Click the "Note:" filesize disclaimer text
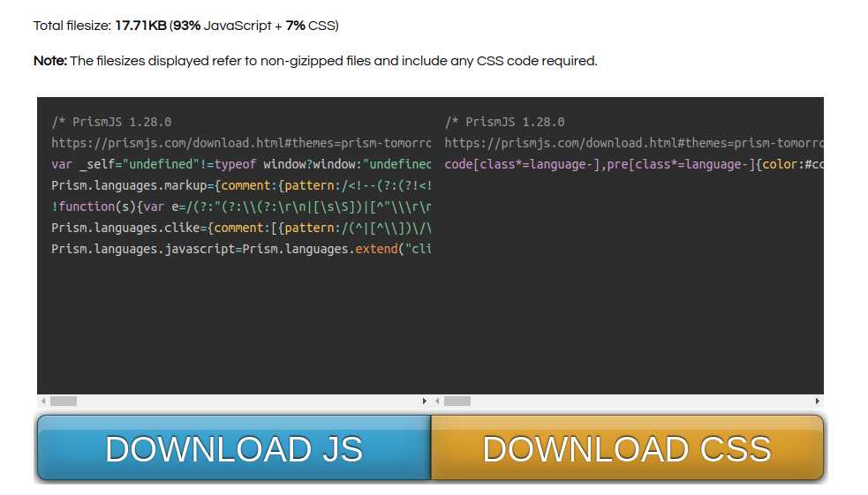This screenshot has width=868, height=495. point(315,61)
